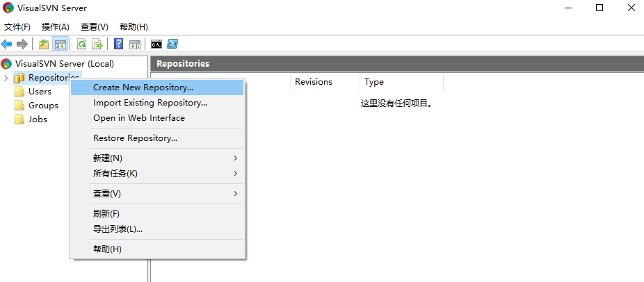Toggle the Show/Hide Console Tree icon
The image size is (644, 282).
[60, 44]
